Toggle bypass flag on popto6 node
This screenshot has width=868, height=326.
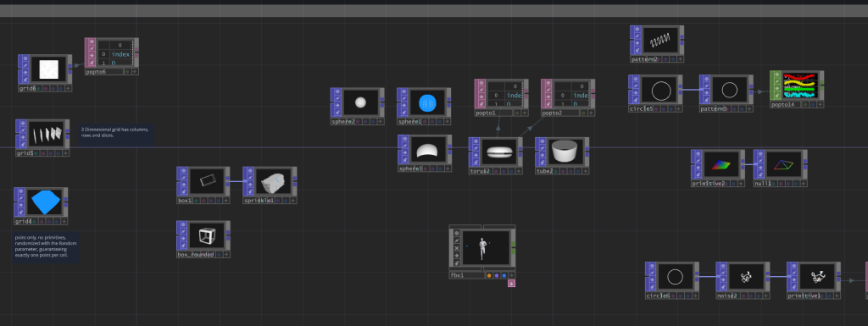click(92, 55)
